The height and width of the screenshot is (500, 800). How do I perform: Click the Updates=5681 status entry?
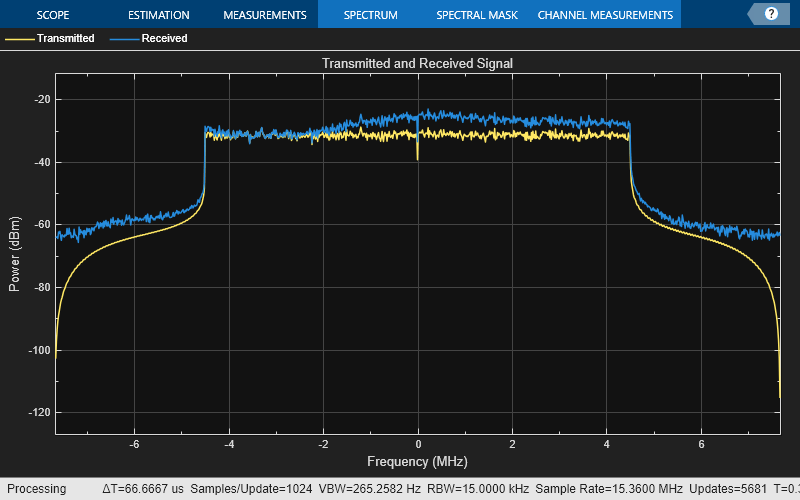728,489
